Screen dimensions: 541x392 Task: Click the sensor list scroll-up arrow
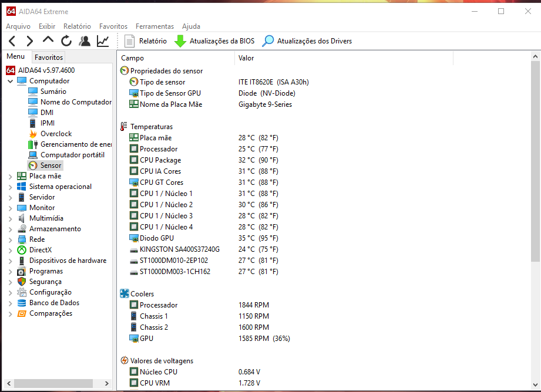click(535, 56)
